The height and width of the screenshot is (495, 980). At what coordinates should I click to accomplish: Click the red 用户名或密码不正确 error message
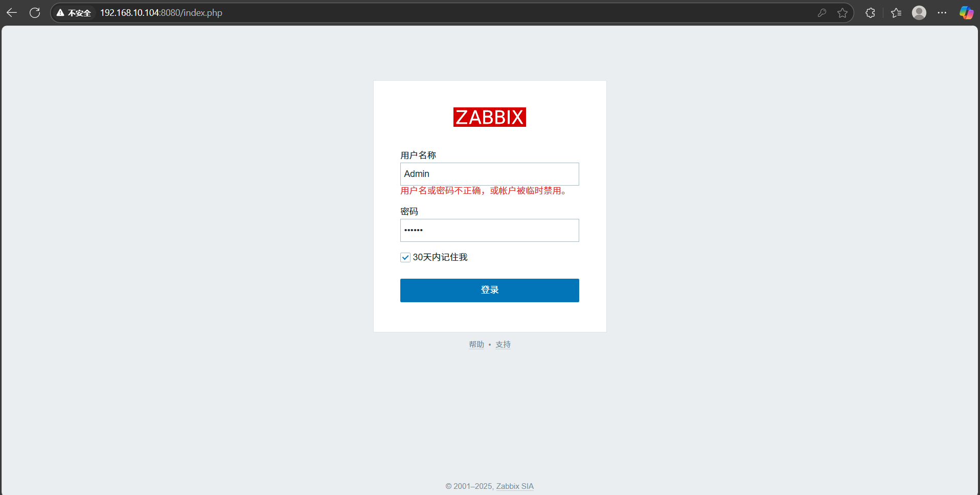coord(485,191)
